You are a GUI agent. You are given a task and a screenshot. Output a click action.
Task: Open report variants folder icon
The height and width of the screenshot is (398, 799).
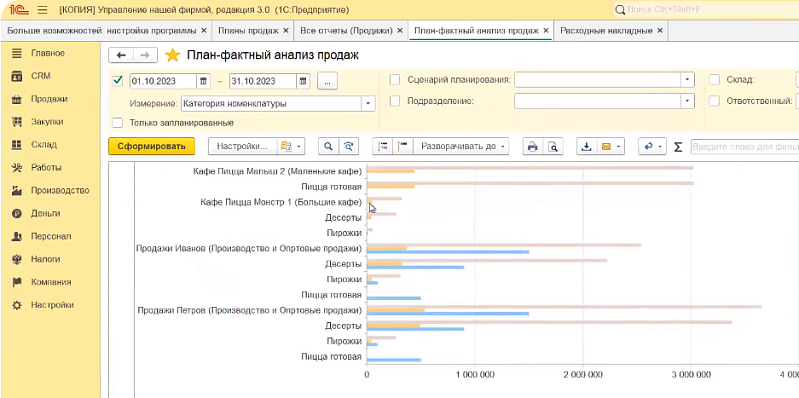285,146
